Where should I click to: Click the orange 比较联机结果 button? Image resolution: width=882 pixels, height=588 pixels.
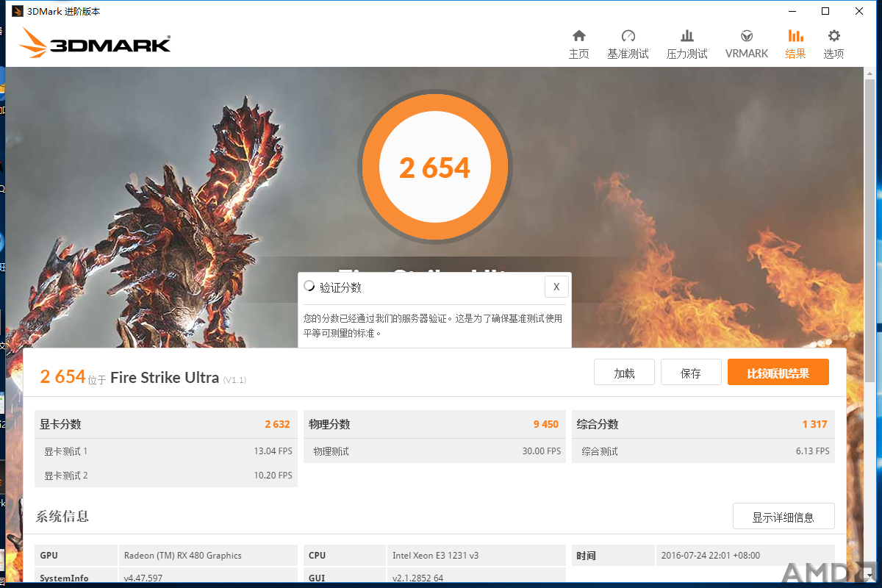[778, 373]
